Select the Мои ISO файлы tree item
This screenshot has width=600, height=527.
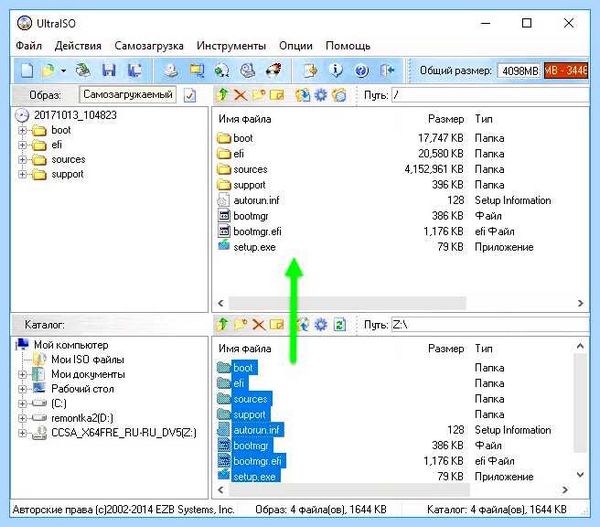coord(88,360)
